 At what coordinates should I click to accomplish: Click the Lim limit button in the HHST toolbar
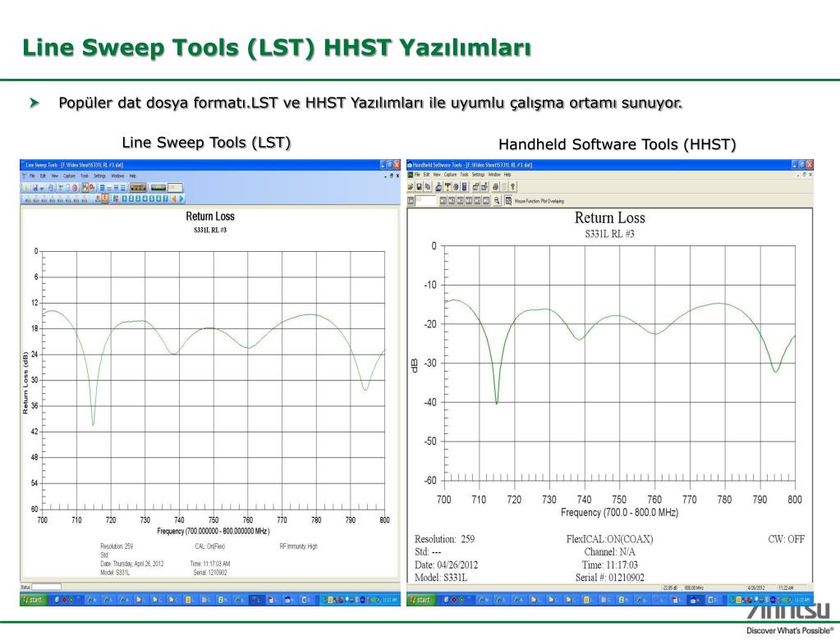[411, 200]
